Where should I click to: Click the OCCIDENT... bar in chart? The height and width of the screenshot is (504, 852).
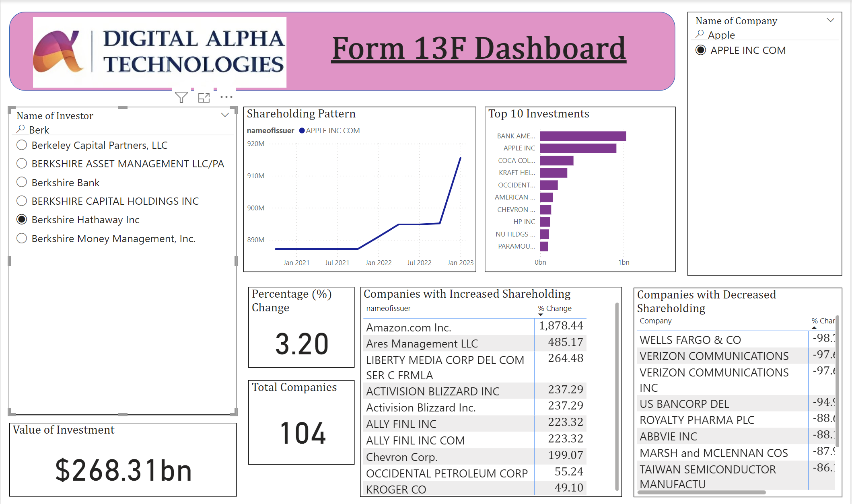point(549,185)
